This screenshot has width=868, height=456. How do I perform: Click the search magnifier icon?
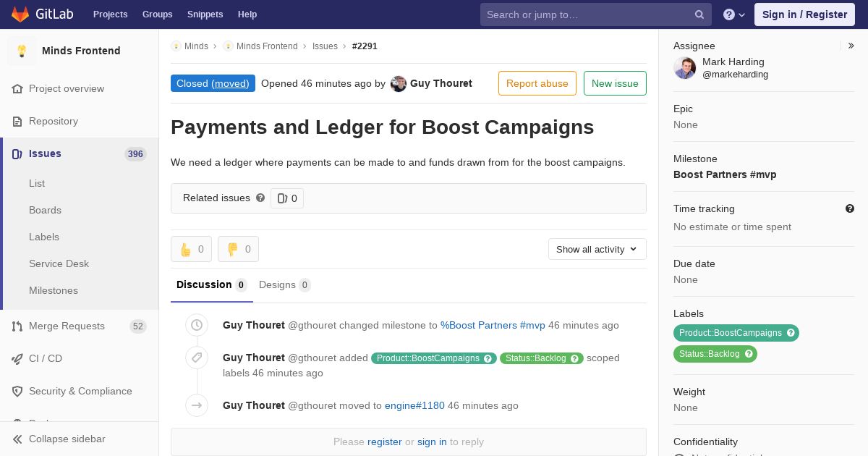pyautogui.click(x=699, y=14)
